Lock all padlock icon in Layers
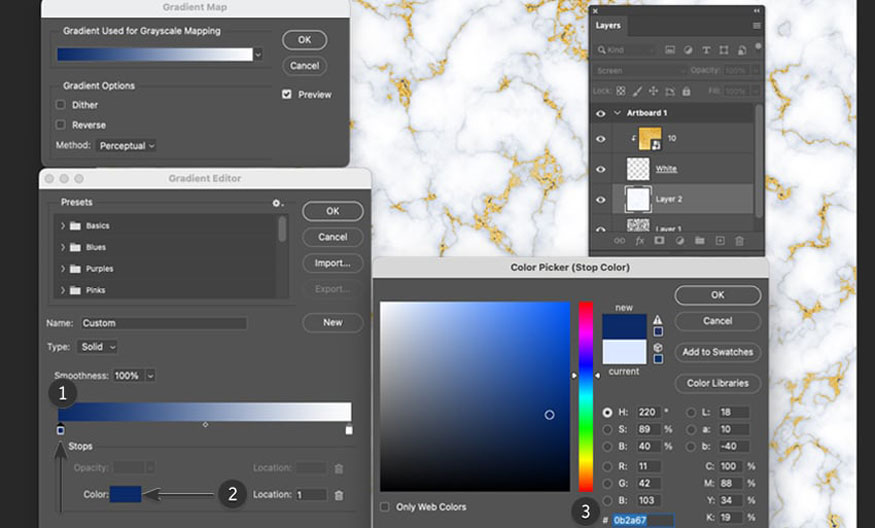This screenshot has width=875, height=528. [x=686, y=91]
